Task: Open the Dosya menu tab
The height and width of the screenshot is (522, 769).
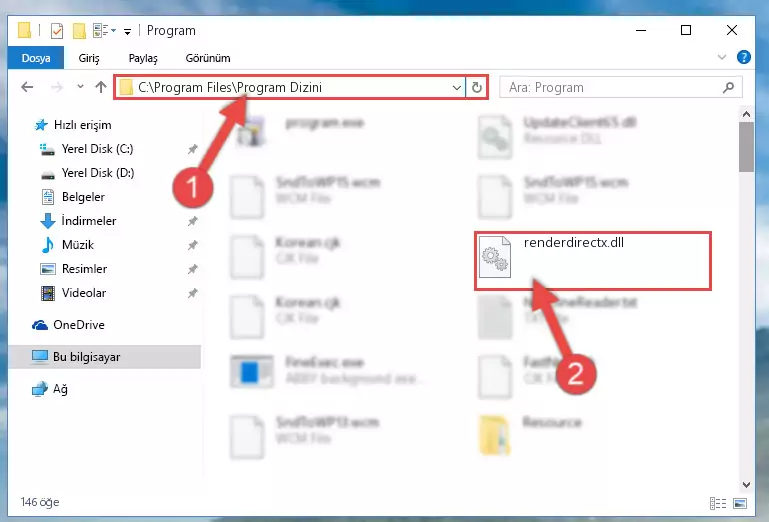Action: (x=36, y=58)
